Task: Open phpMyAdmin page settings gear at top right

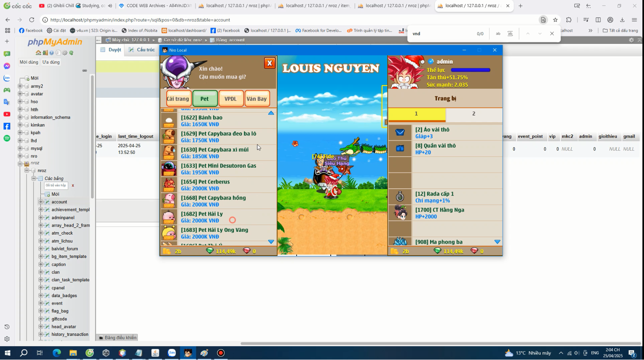Action: pyautogui.click(x=631, y=40)
